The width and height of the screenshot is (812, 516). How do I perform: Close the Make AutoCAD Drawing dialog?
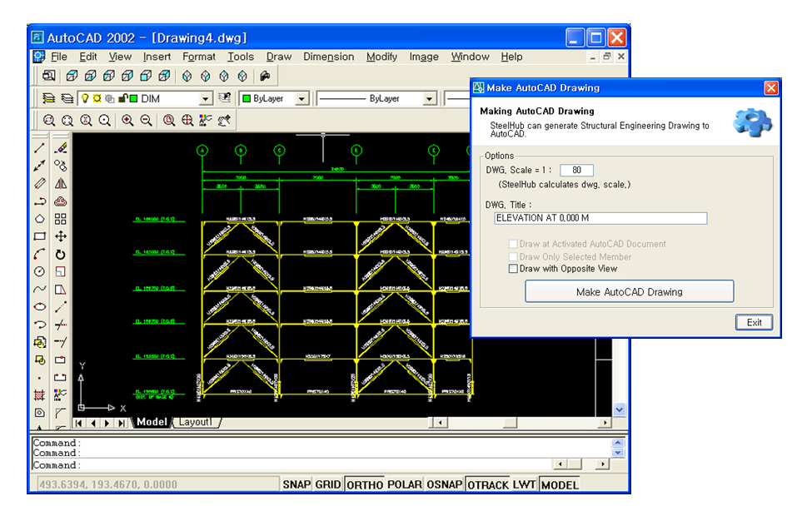coord(771,88)
